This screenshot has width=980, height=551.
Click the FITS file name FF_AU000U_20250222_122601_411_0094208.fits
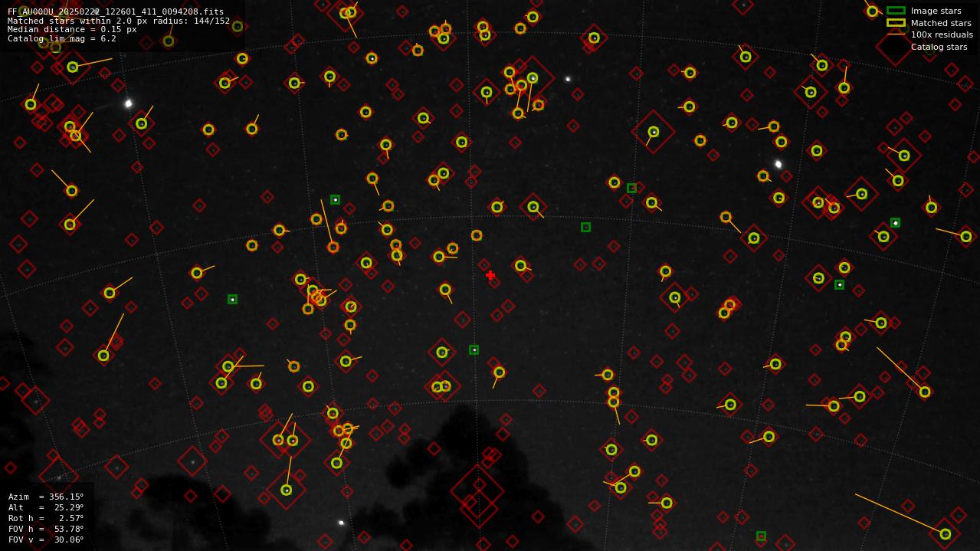coord(116,11)
